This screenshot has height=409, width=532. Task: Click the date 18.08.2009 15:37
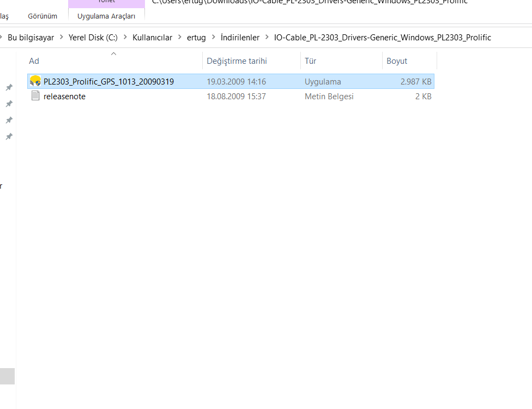[x=237, y=97]
